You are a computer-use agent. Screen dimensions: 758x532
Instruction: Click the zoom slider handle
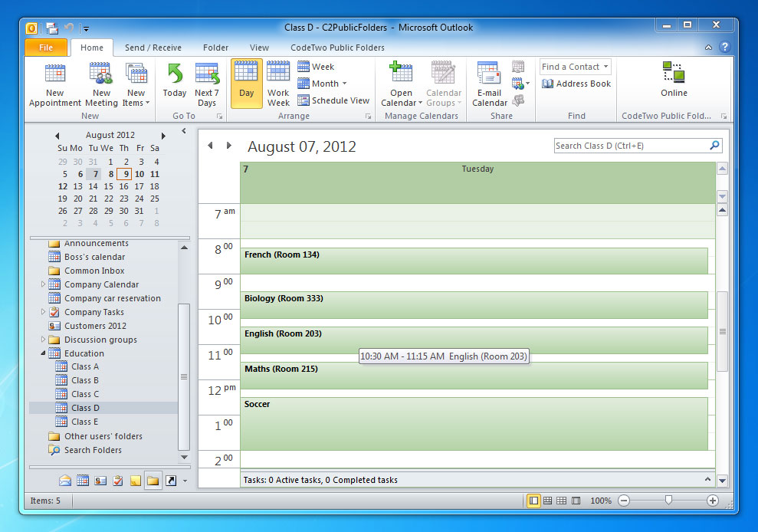click(668, 500)
